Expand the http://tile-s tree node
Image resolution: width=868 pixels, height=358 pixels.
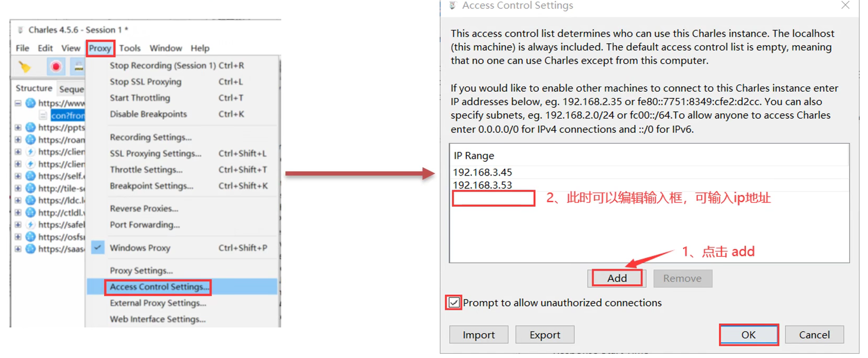tap(18, 188)
